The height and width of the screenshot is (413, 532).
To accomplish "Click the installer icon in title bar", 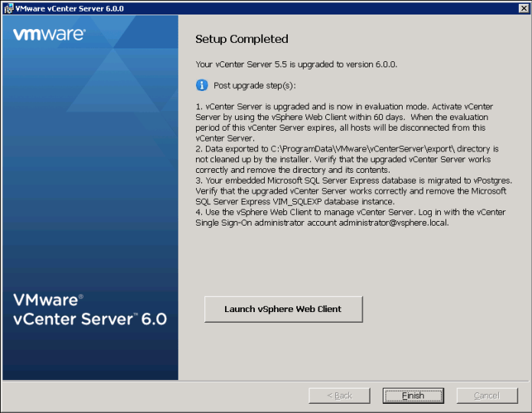I will [x=8, y=8].
